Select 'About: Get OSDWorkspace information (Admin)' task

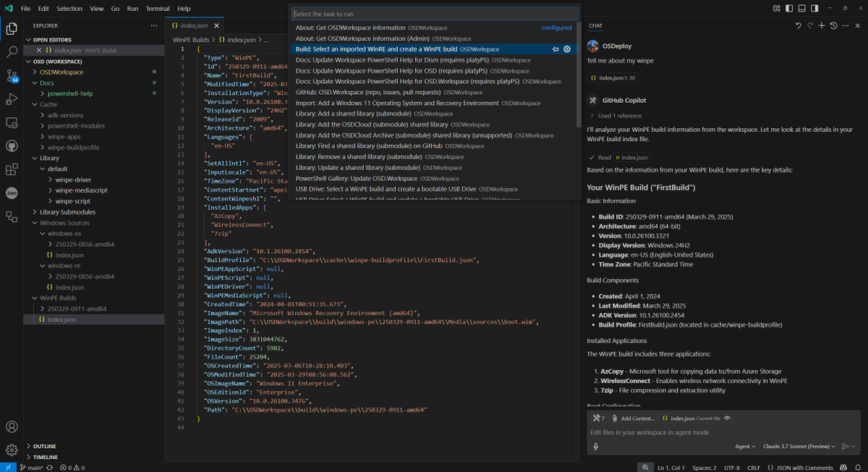[x=434, y=38]
